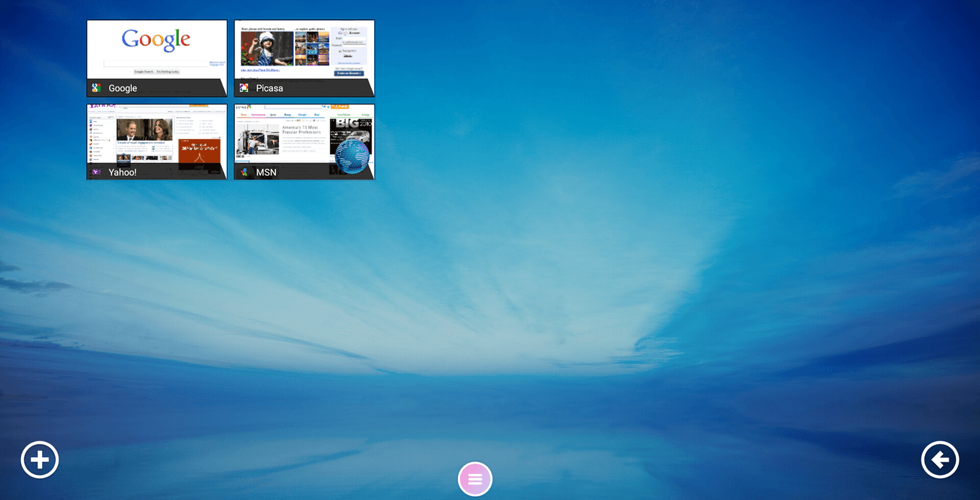Click the child photo in the Picasa preview
This screenshot has width=980, height=500.
click(266, 48)
